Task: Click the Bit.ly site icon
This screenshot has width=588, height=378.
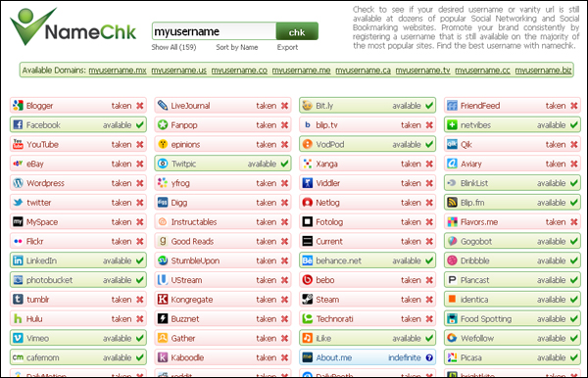Action: click(x=307, y=106)
